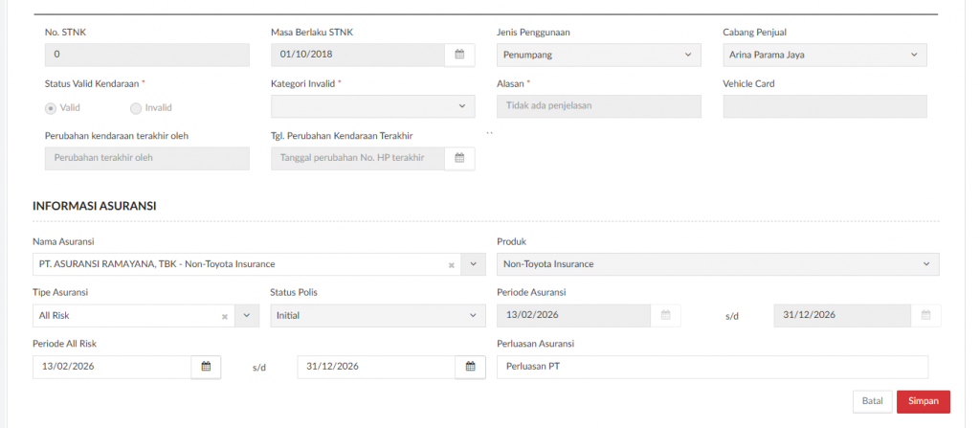Image resolution: width=980 pixels, height=428 pixels.
Task: Open the Periode All Risk start calendar
Action: 205,367
